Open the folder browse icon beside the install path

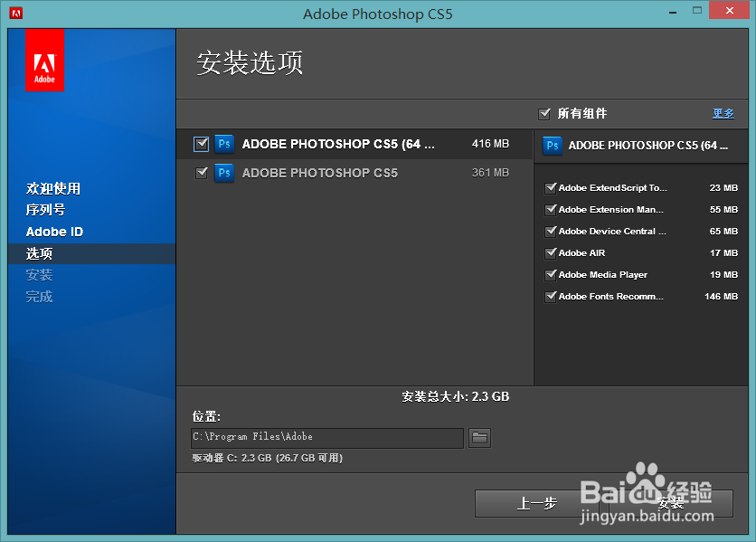(479, 438)
